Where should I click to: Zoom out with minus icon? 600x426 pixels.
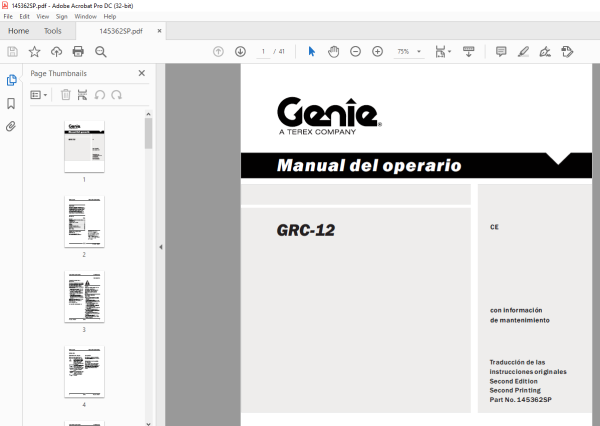(x=355, y=51)
